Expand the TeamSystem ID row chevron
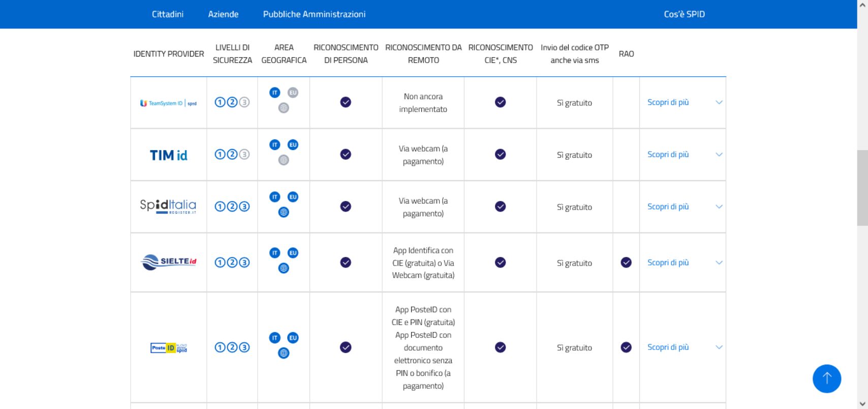The width and height of the screenshot is (868, 409). [x=719, y=103]
